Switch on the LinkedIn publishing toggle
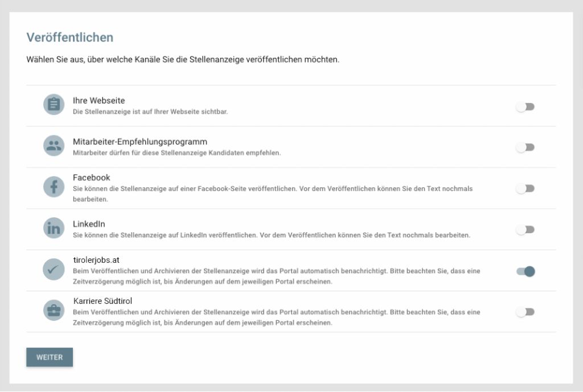Image resolution: width=583 pixels, height=392 pixels. [x=525, y=230]
